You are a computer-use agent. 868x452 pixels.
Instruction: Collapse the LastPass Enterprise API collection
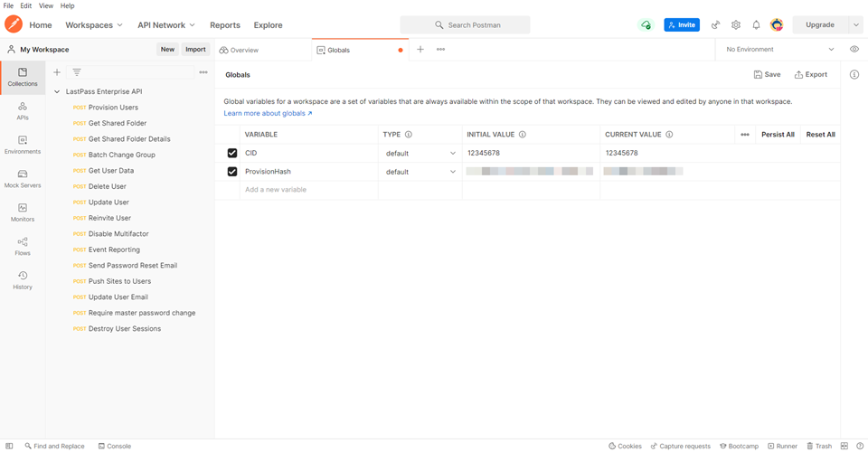coord(58,91)
